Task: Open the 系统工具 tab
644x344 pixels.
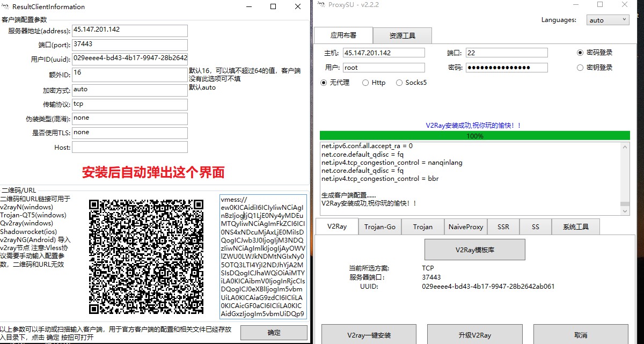Action: [575, 226]
